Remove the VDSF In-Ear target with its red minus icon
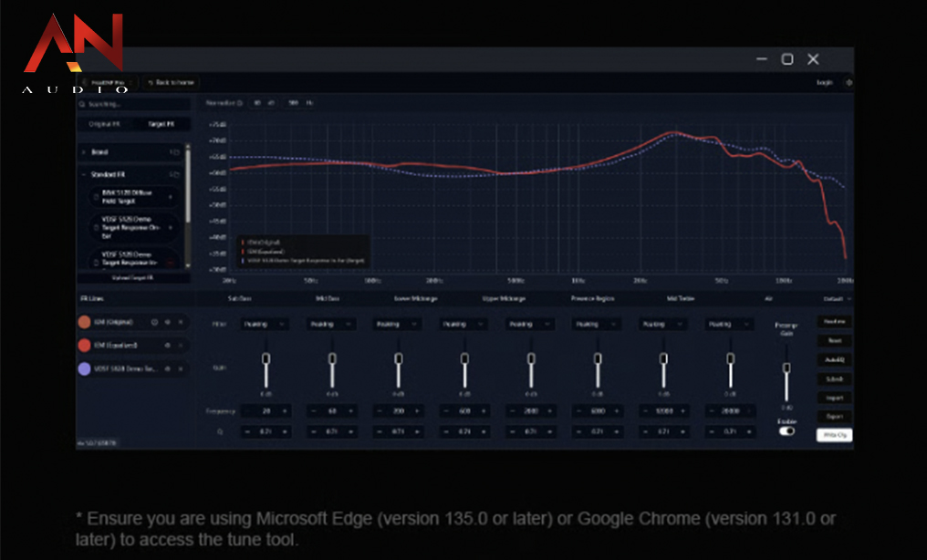927x560 pixels. point(171,263)
